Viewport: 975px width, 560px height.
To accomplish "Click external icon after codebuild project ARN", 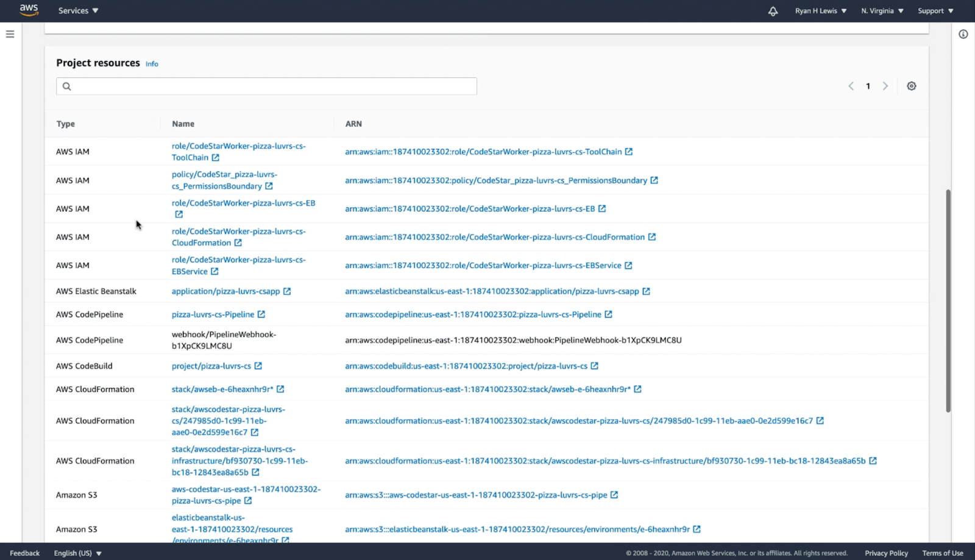I will pos(595,366).
